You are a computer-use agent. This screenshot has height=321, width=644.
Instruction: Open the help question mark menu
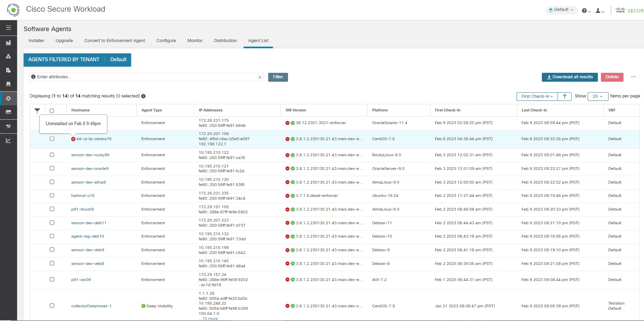[x=586, y=11]
